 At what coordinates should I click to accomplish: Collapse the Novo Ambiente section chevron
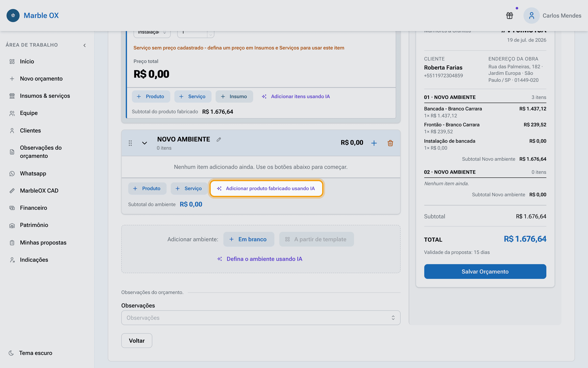144,143
